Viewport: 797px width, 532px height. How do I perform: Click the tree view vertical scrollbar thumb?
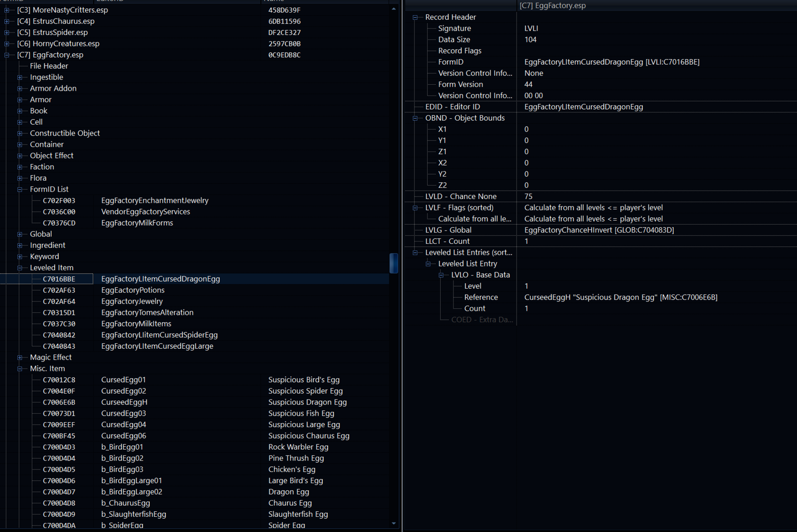(x=393, y=263)
